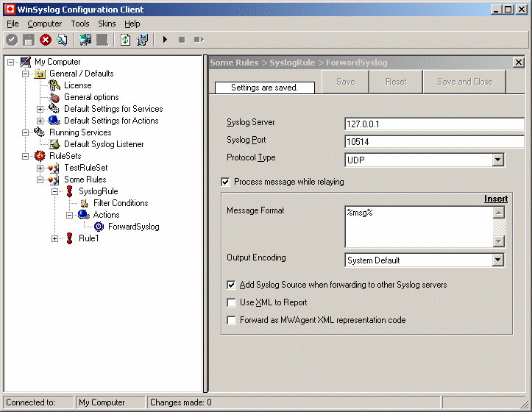Click the SyslogRule red exclamation icon
The height and width of the screenshot is (412, 532).
(x=70, y=191)
